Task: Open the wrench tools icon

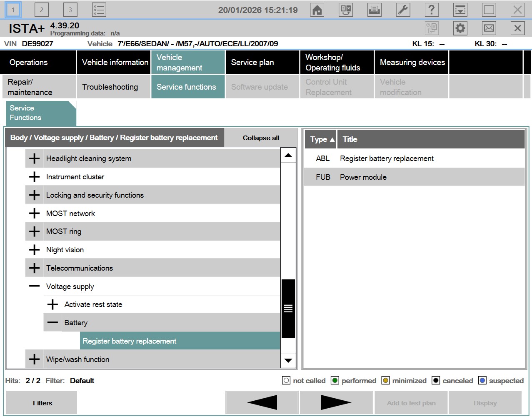Action: (x=403, y=10)
